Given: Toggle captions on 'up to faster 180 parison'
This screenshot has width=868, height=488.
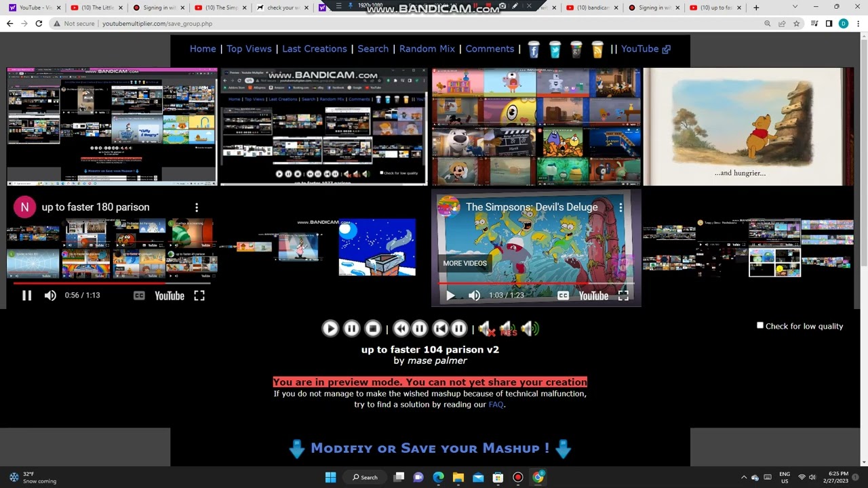Looking at the screenshot, I should click(x=139, y=296).
